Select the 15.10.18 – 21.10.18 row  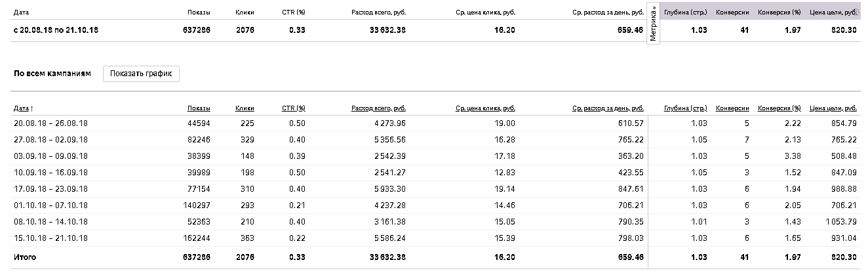click(x=435, y=238)
